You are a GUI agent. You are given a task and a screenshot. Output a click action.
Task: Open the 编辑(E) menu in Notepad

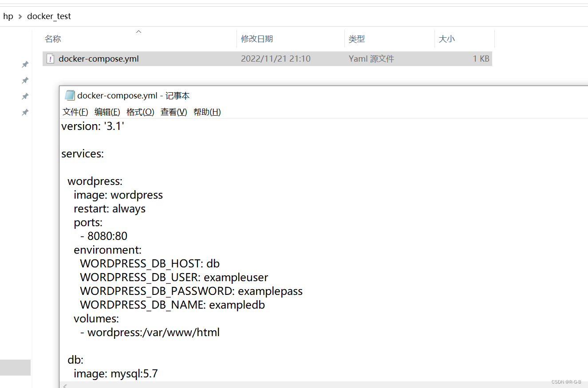[x=107, y=112]
